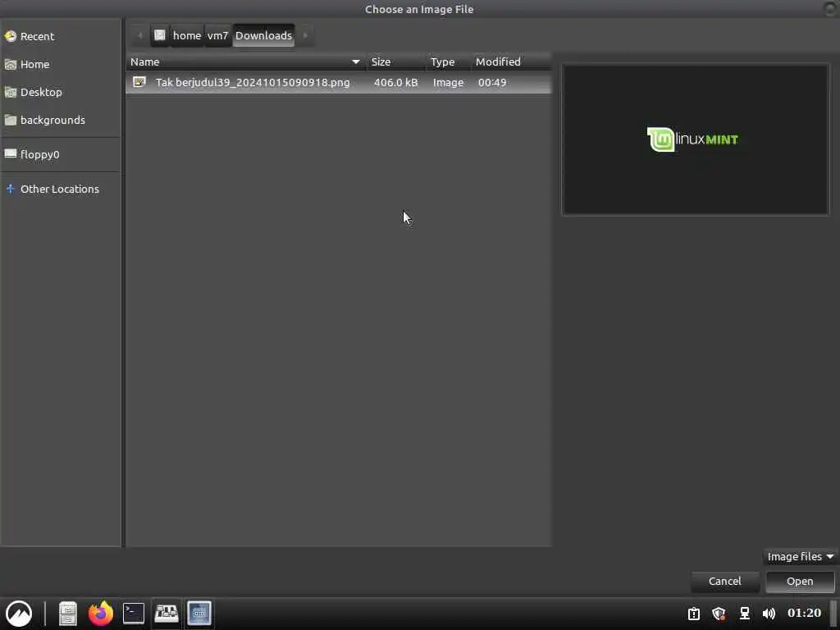
Task: Navigate to home path segment
Action: click(x=186, y=35)
